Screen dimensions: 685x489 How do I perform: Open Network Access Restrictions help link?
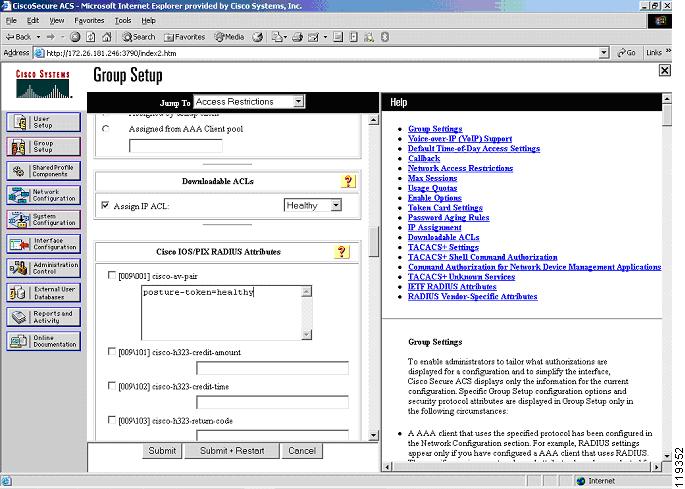tap(460, 168)
